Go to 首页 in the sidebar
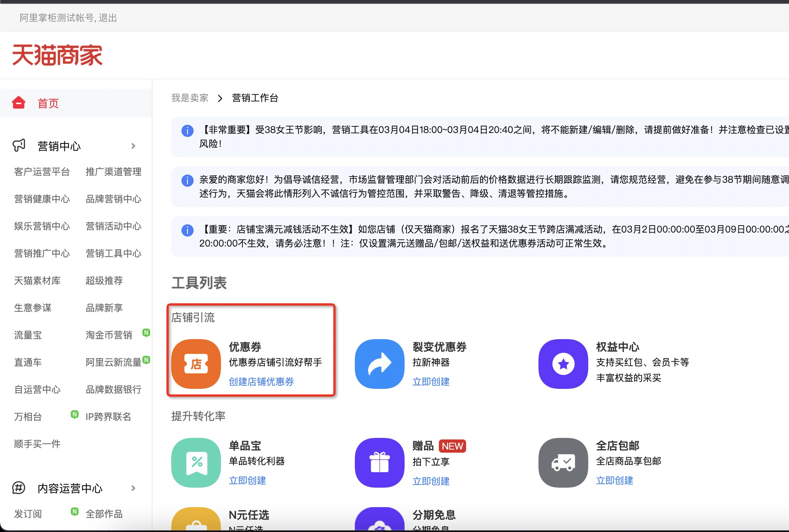The width and height of the screenshot is (789, 532). [x=48, y=103]
